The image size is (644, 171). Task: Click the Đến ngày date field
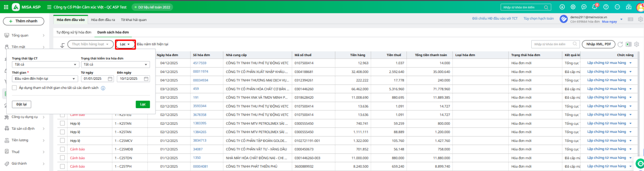[130, 79]
